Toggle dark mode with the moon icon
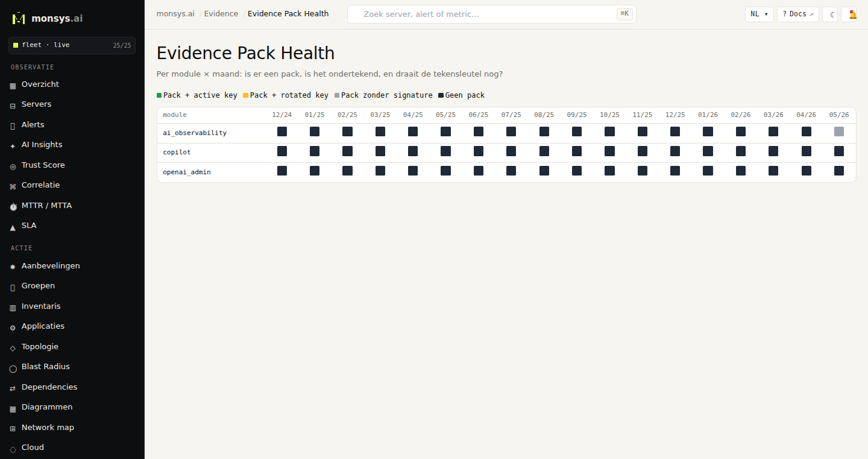 pos(830,14)
